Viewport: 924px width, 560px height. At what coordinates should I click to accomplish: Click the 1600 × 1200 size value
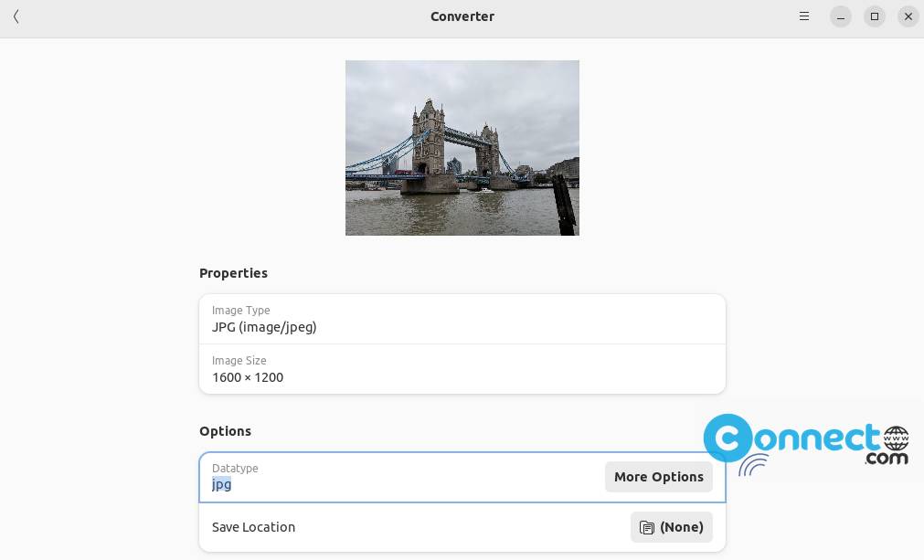248,377
